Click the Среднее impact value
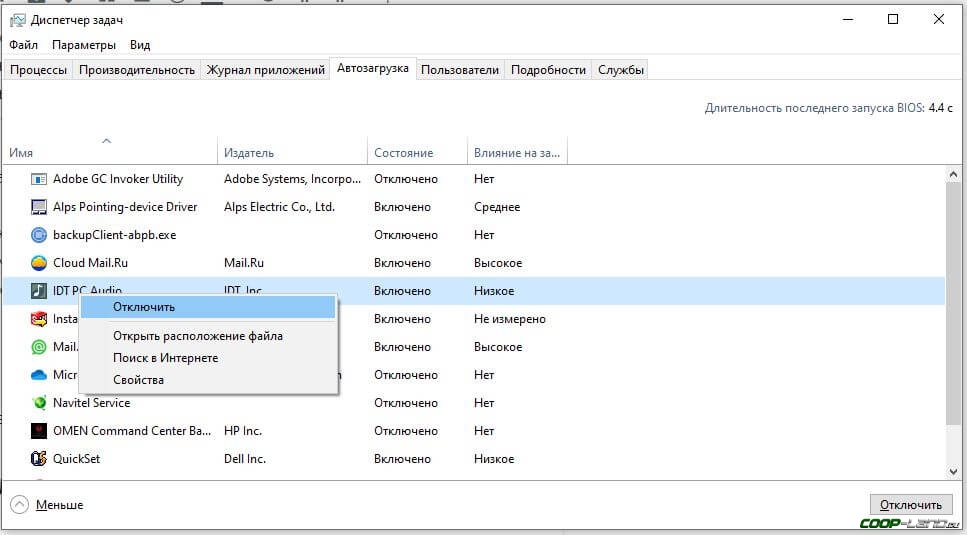The height and width of the screenshot is (535, 967). (x=497, y=207)
